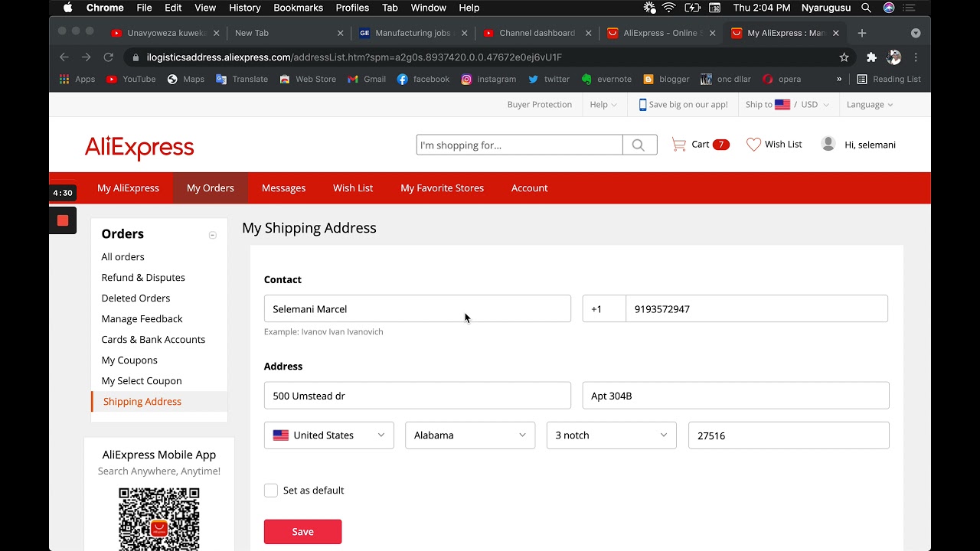Open a new browser tab
This screenshot has width=980, height=551.
click(862, 33)
